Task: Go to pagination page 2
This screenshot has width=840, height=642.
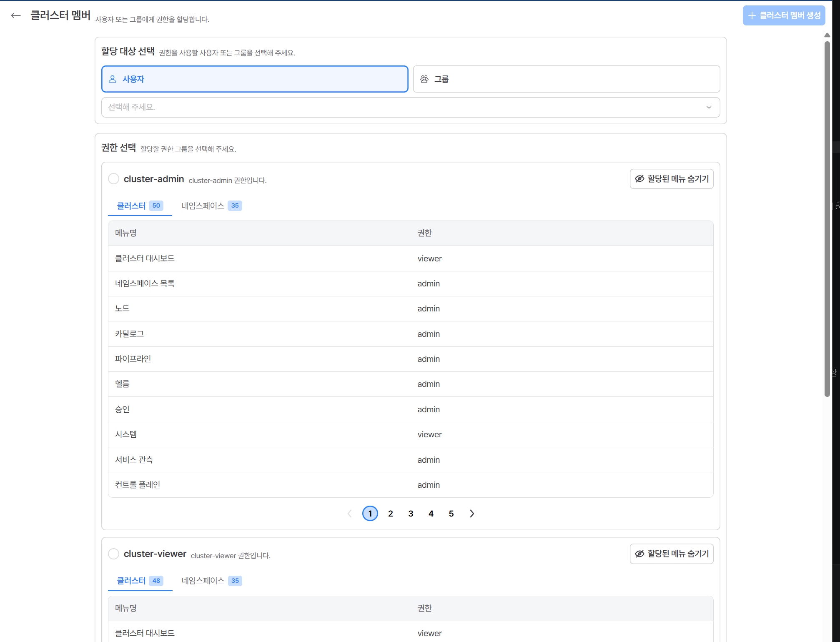Action: pos(390,514)
